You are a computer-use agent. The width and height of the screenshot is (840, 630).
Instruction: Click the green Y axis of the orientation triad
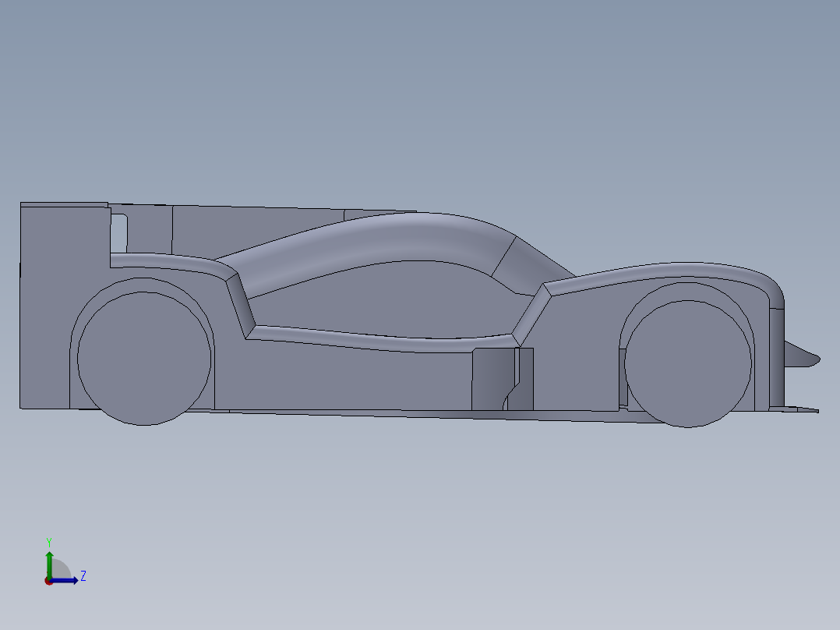[49, 565]
